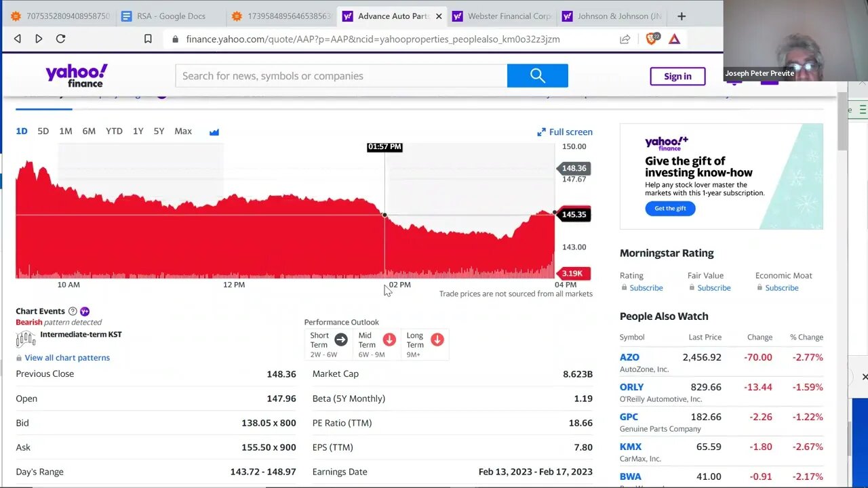The height and width of the screenshot is (488, 868).
Task: Select the 1M chart range
Action: tap(66, 131)
